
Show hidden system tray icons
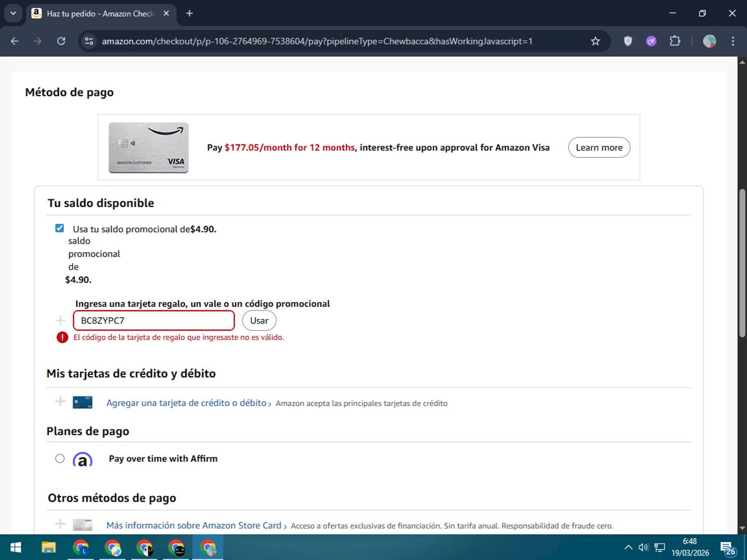point(628,548)
